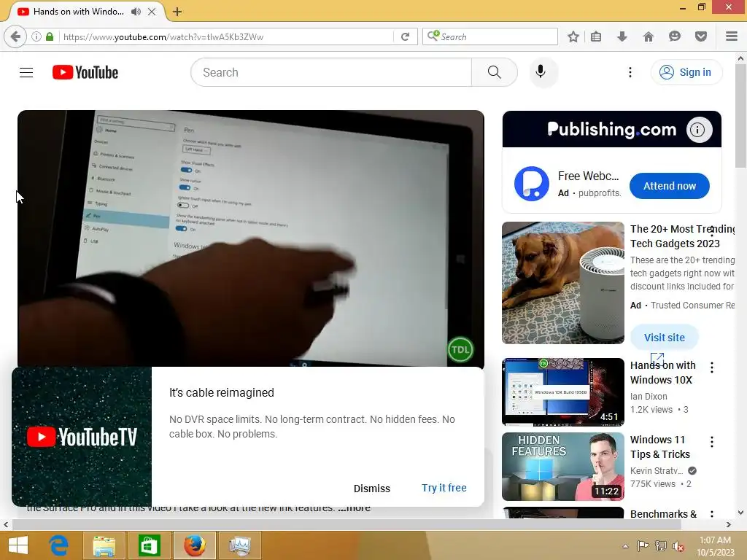Click YouTube search magnifier button

pyautogui.click(x=494, y=72)
